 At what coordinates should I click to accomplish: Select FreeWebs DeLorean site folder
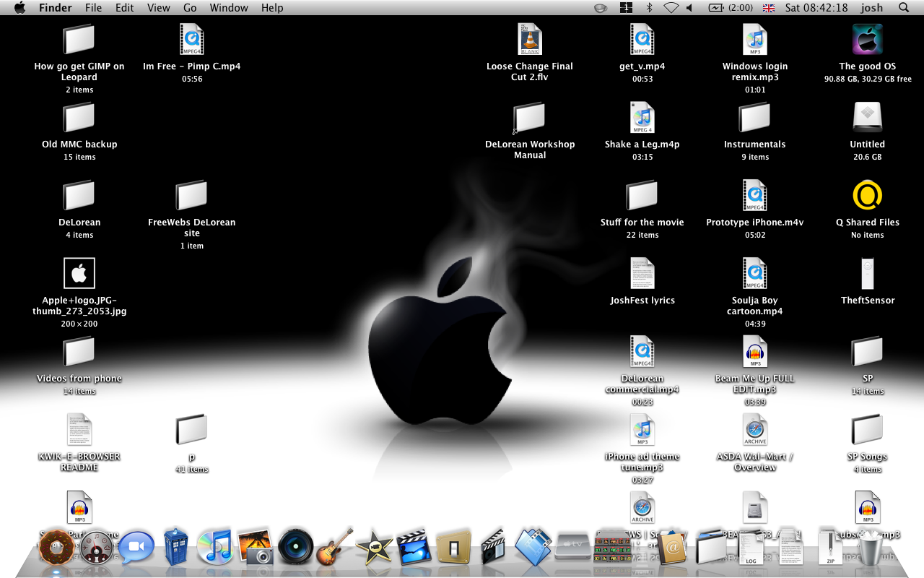tap(192, 195)
